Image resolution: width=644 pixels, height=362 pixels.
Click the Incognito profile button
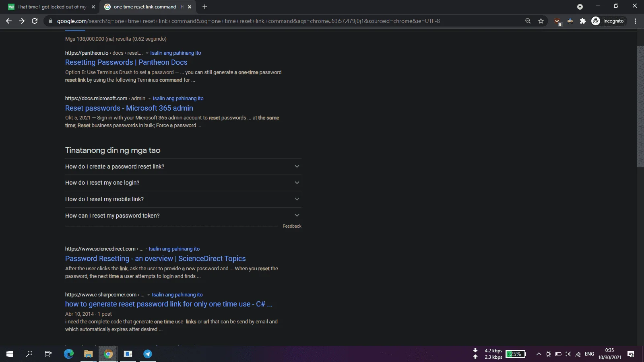coord(608,21)
